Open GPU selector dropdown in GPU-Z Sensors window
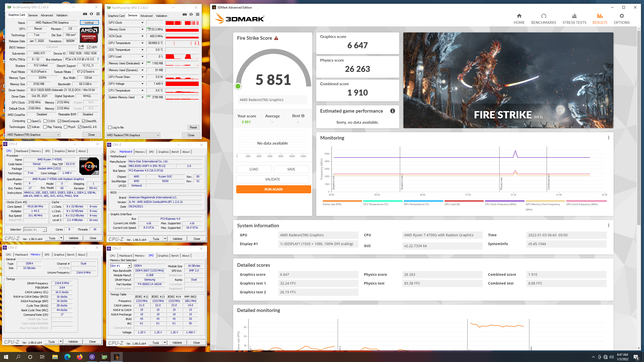This screenshot has width=644, height=362. (x=133, y=135)
